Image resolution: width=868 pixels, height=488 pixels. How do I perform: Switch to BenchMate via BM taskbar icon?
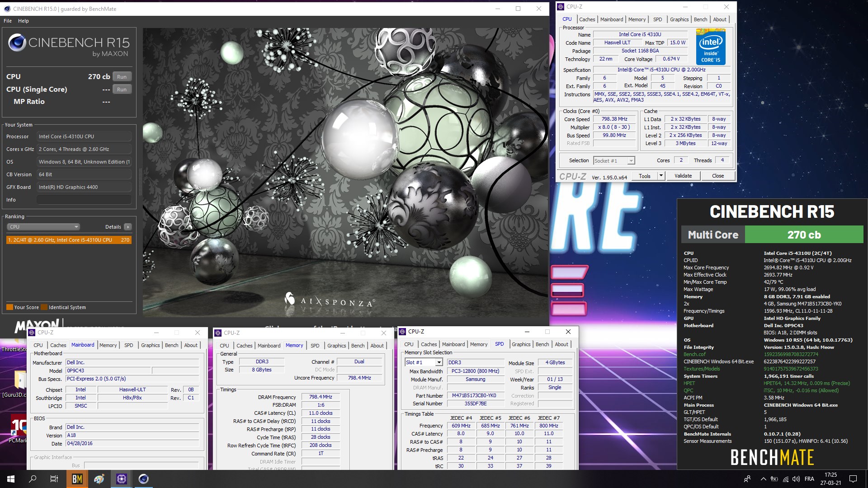(x=77, y=479)
